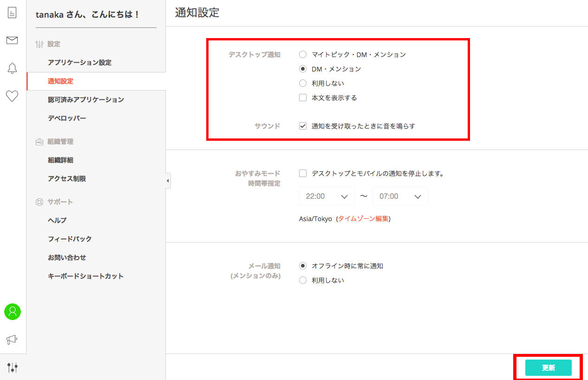Open the megaphone announcements icon
The height and width of the screenshot is (380, 588).
(x=12, y=340)
